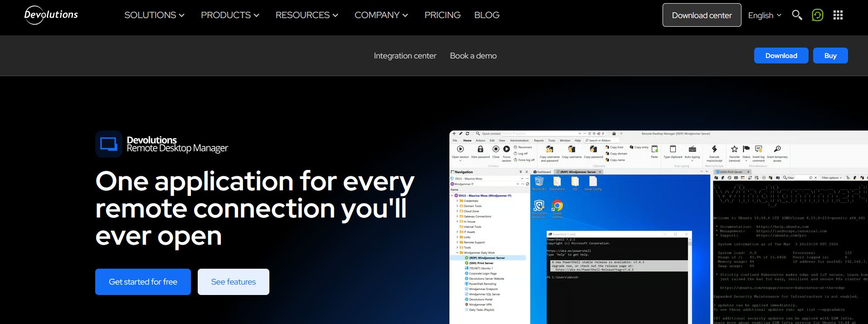Click the blue Download button
Viewport: 868px width, 324px height.
tap(781, 55)
